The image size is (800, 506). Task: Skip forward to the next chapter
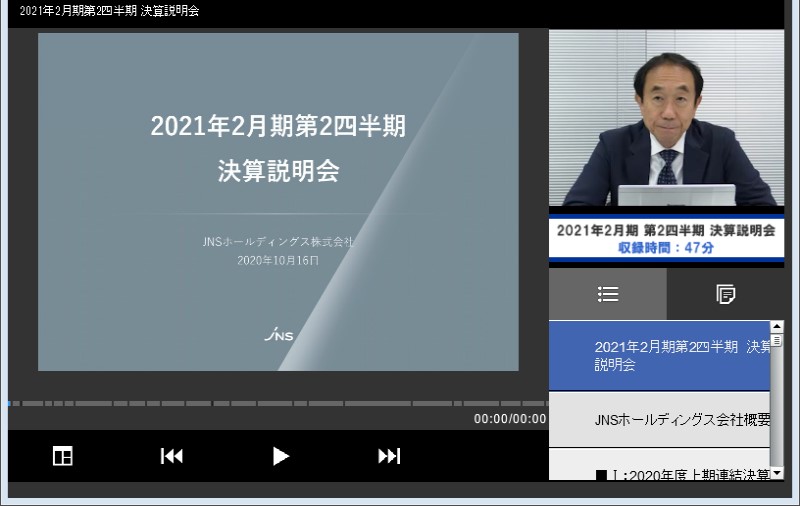tap(389, 456)
